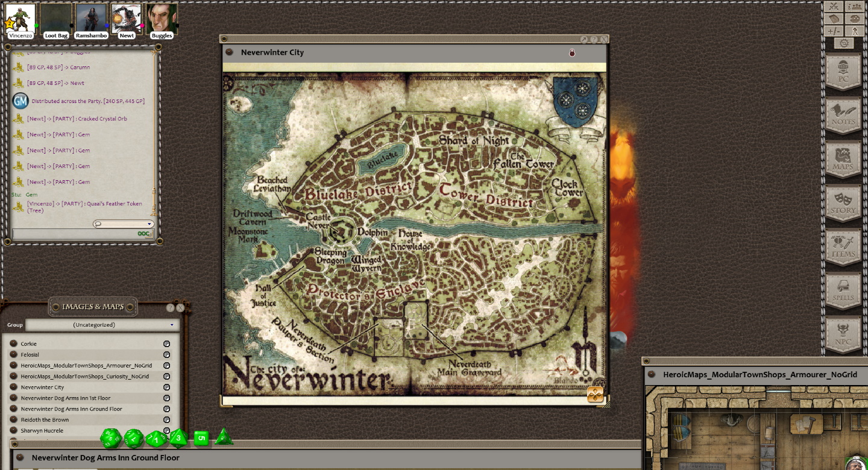Open chat speaker mode dropdown

(124, 224)
